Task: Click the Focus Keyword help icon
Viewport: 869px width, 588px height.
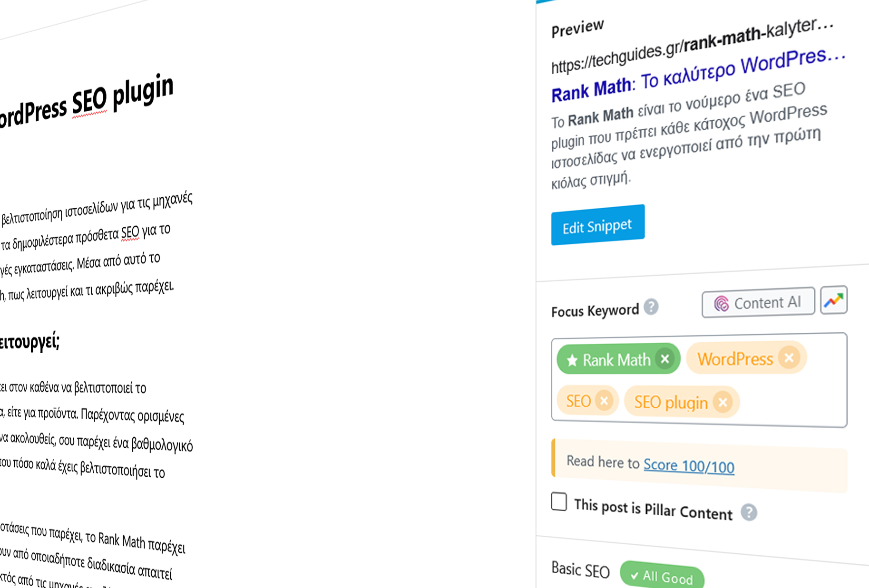Action: (x=651, y=307)
